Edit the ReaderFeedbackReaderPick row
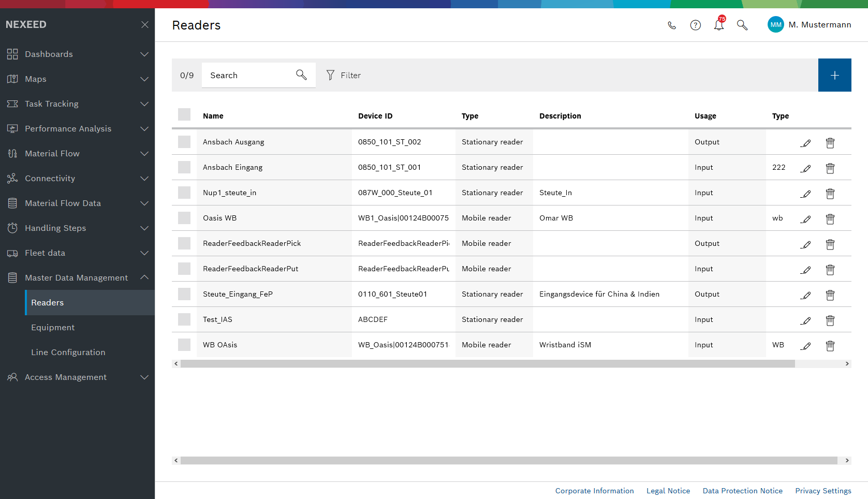Screen dimensions: 868x499 pos(806,244)
